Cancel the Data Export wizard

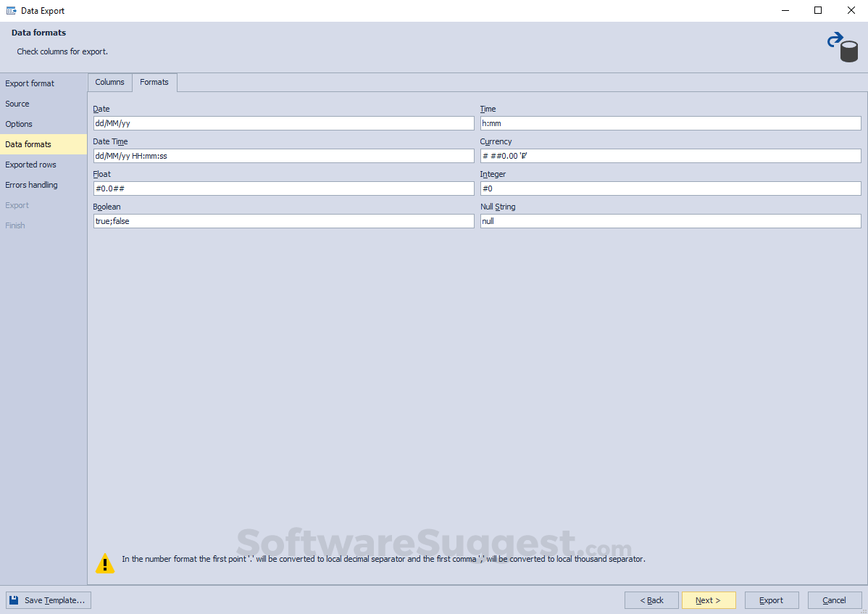[x=834, y=600]
